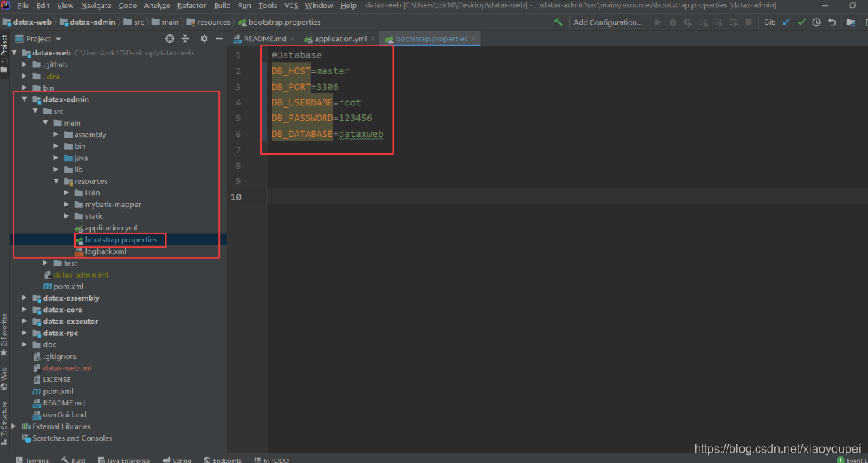Screen dimensions: 868x463
Task: Close the bootstrap.properties editor tab
Action: 474,40
